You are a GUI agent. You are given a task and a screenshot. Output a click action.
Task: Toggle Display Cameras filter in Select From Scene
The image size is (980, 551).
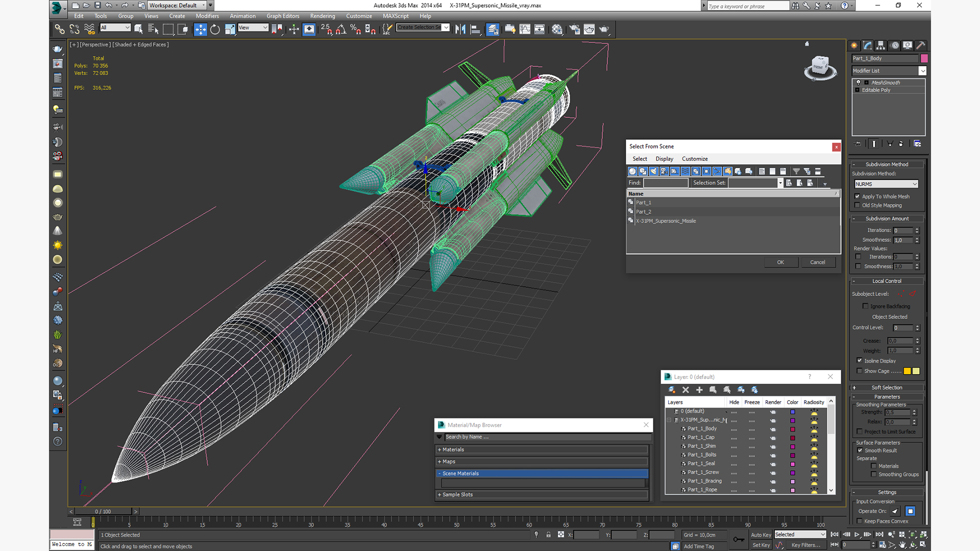(664, 171)
